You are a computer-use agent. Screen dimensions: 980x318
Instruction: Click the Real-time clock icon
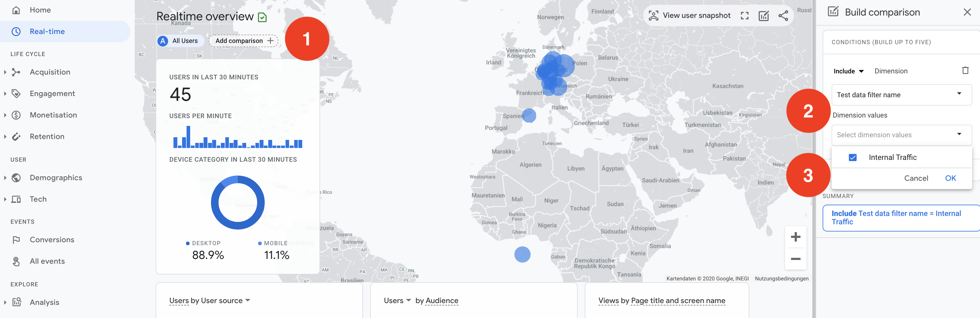coord(16,32)
